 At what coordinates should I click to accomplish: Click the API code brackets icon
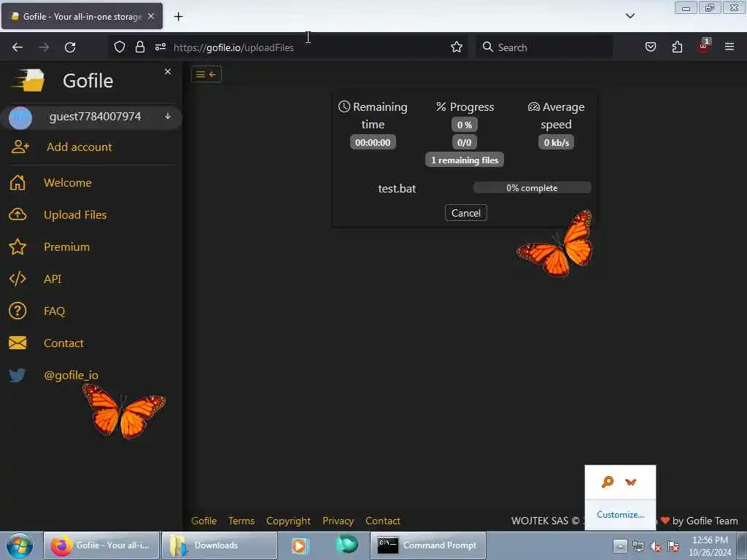point(18,279)
